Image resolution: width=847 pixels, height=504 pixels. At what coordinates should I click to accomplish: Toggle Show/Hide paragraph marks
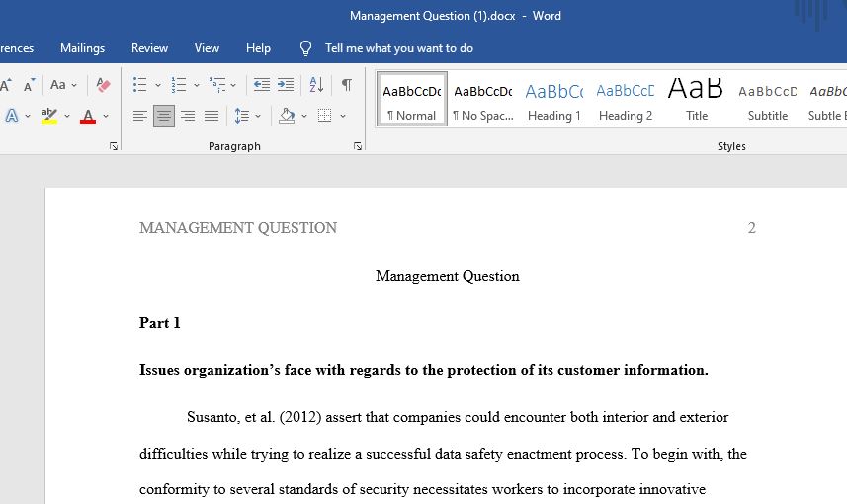[346, 85]
